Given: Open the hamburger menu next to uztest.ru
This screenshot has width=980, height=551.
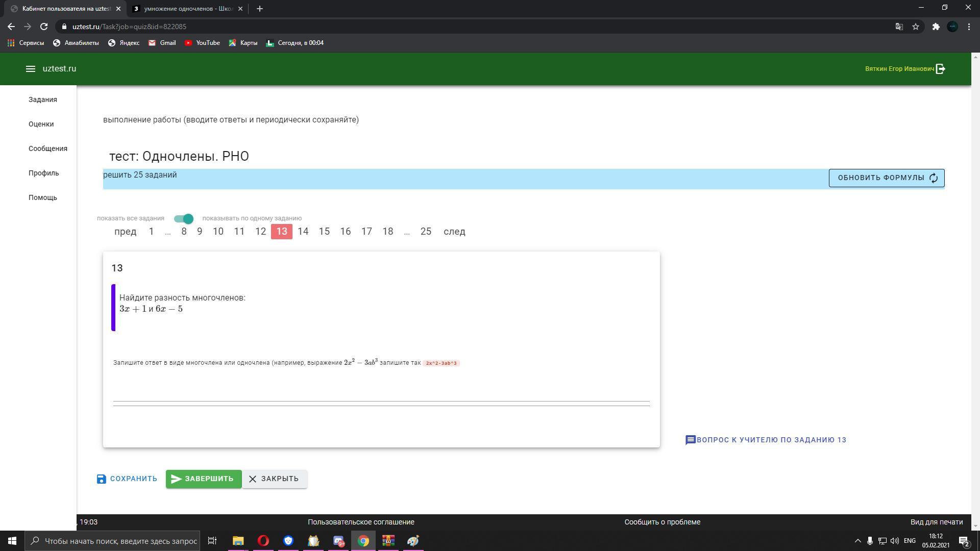Looking at the screenshot, I should [x=30, y=69].
